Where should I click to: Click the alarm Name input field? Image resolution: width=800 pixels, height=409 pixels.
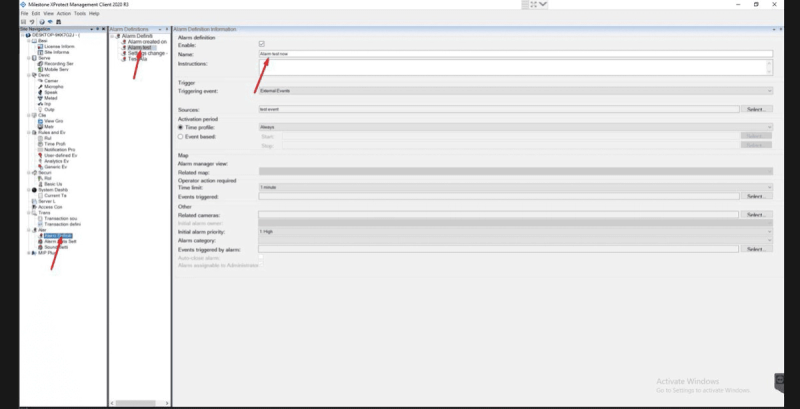516,54
